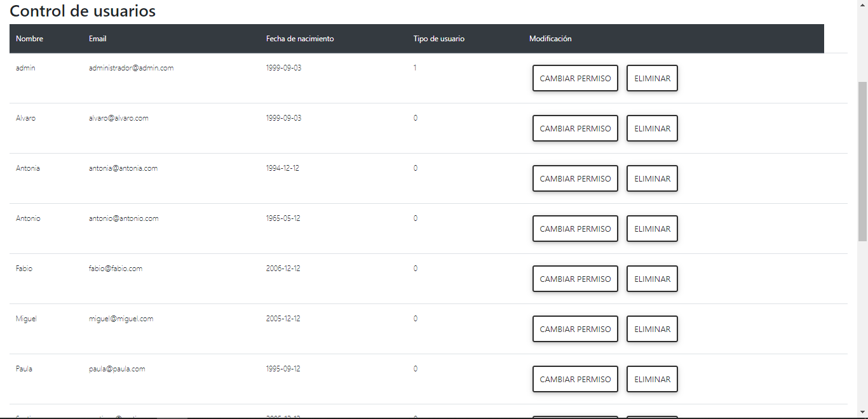Click CAMBIAR PERMISO in Fabio's row
868x419 pixels.
coord(575,279)
